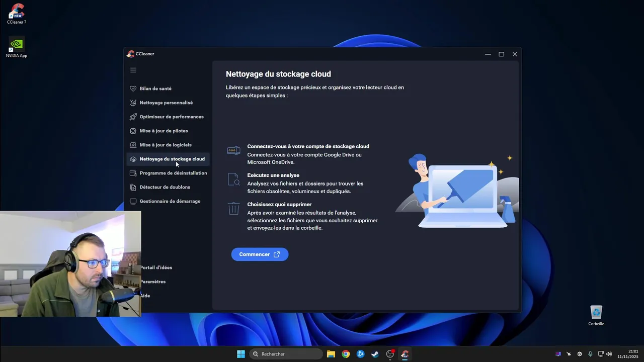Click the hexagon security tray icon
This screenshot has height=362, width=644.
[580, 354]
